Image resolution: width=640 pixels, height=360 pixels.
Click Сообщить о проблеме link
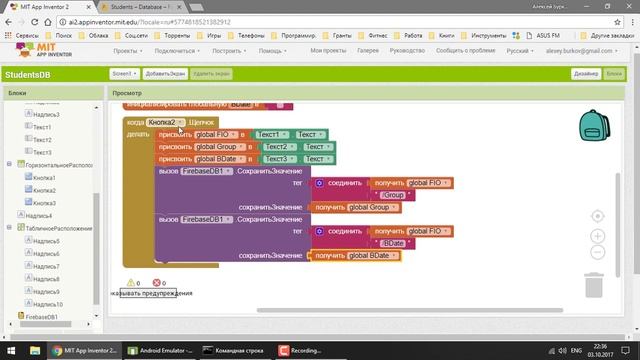tap(465, 51)
